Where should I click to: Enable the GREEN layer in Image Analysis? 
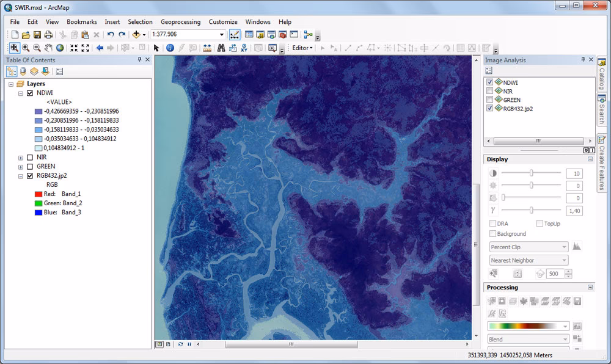[x=489, y=100]
